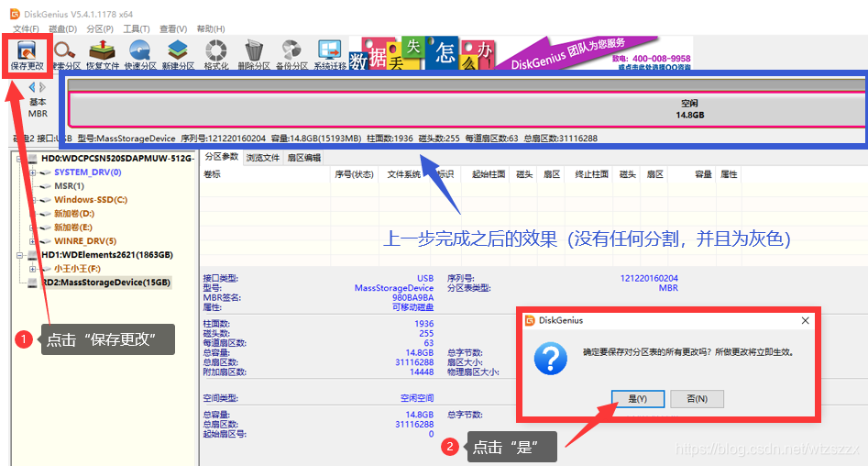Click the DiskGenius banner advertisement

tap(521, 53)
